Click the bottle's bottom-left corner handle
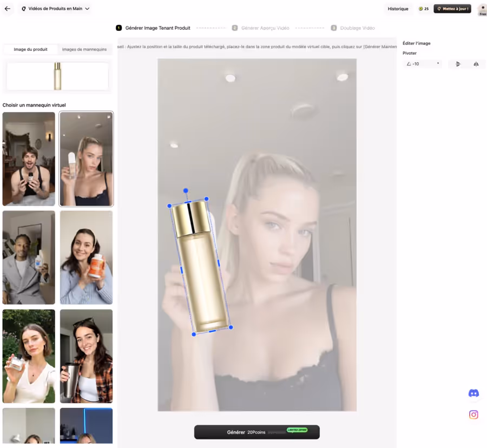 click(194, 334)
